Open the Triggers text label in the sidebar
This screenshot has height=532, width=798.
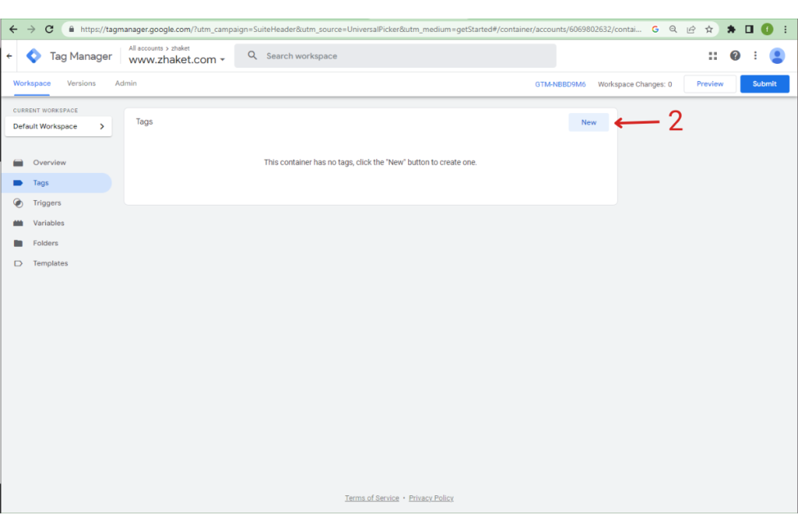point(47,203)
